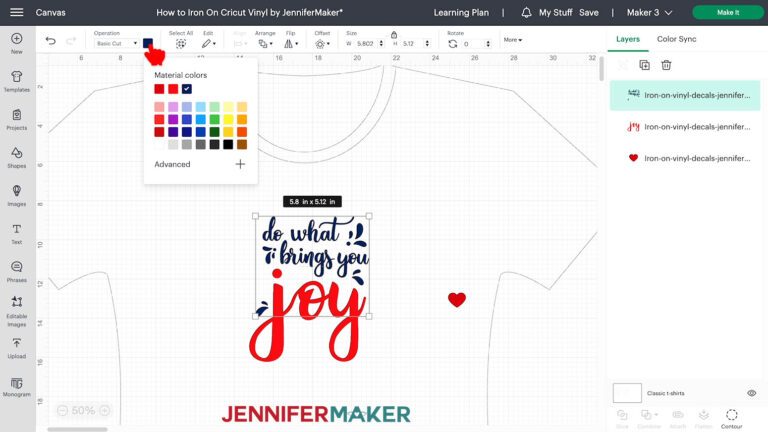This screenshot has height=432, width=768.
Task: Open the Edit dropdown
Action: 208,44
